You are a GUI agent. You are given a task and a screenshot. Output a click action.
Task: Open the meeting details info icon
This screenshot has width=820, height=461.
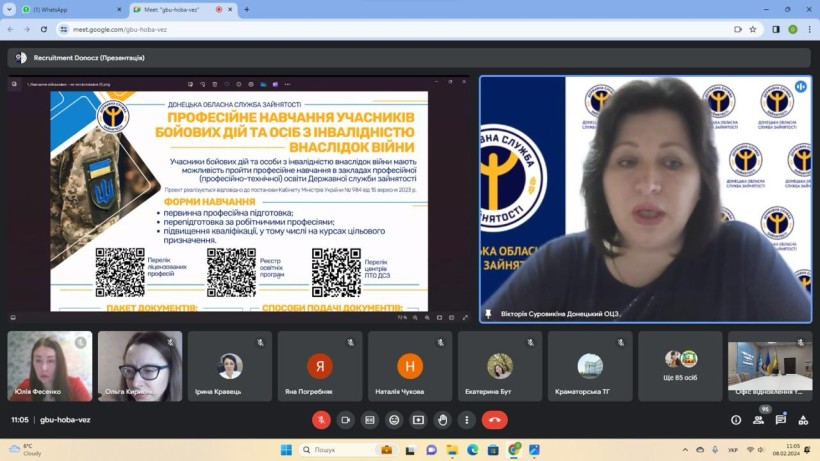(x=736, y=420)
